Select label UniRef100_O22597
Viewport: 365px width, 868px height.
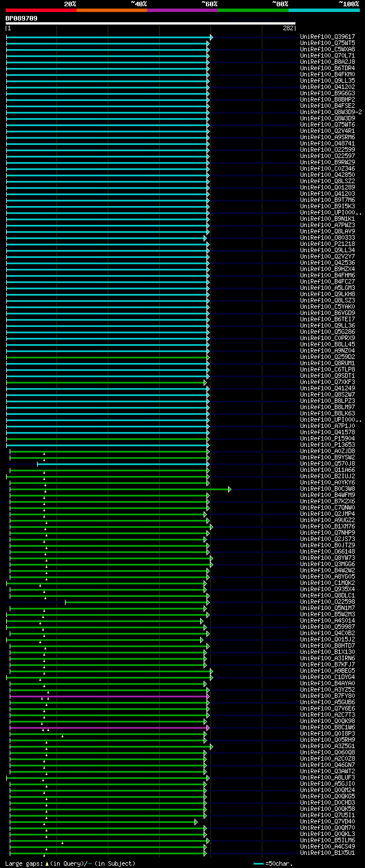(x=327, y=156)
